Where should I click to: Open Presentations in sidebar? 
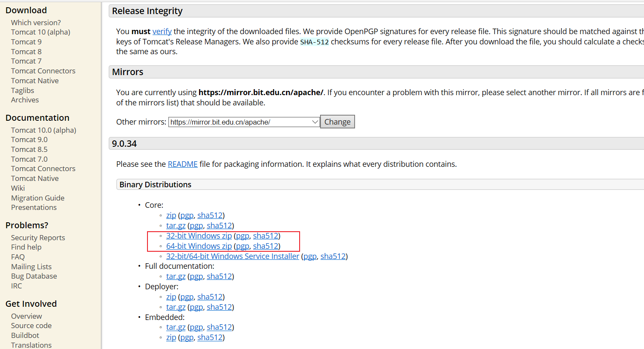click(34, 207)
